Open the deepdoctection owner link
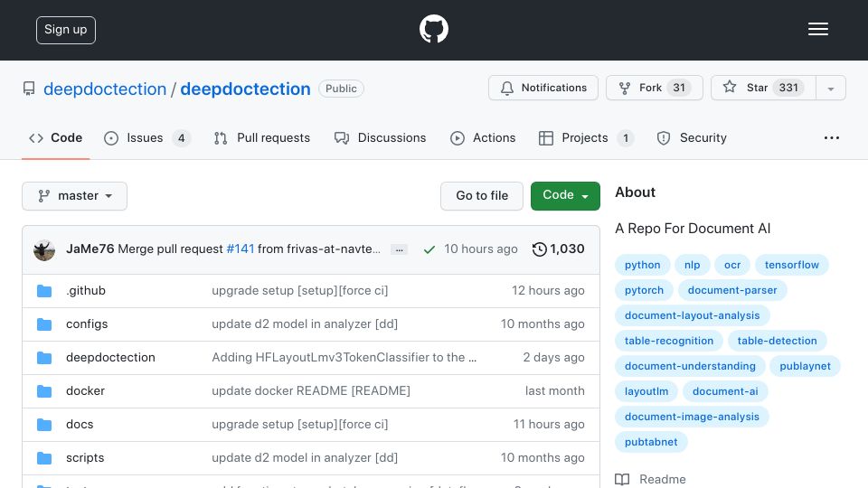This screenshot has height=488, width=868. (x=105, y=89)
